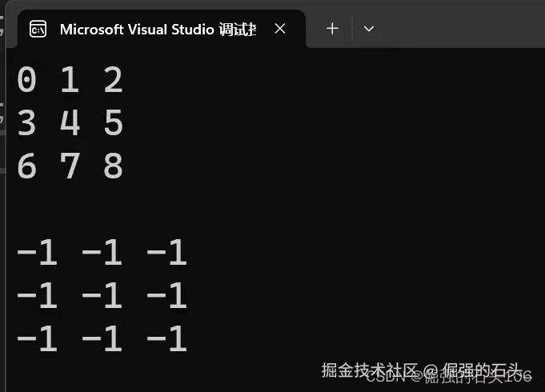This screenshot has height=392, width=545.
Task: Click the 掘金技术社区 watermark text
Action: pyautogui.click(x=370, y=370)
